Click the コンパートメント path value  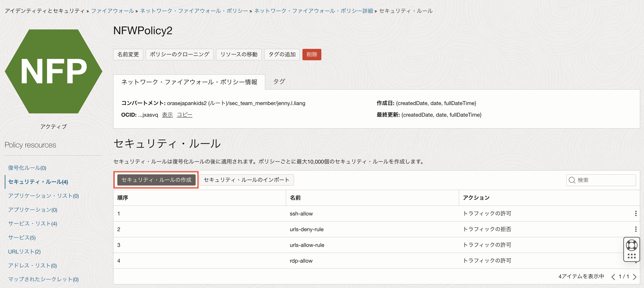[x=236, y=103]
